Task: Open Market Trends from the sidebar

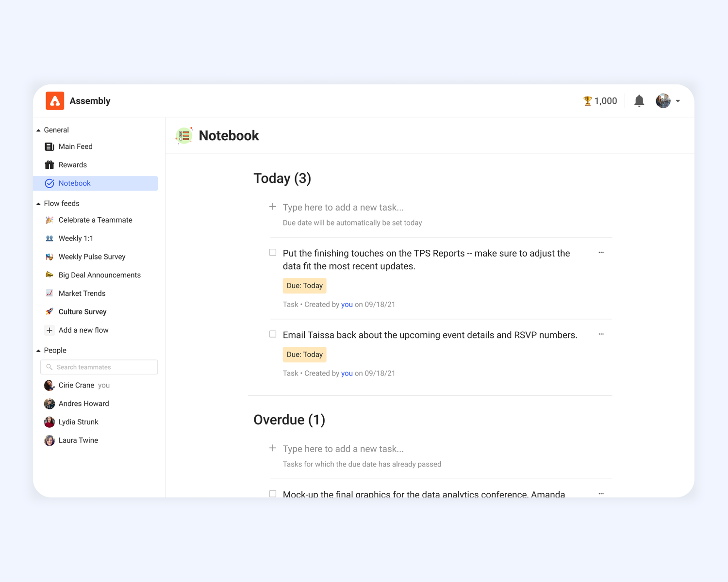Action: [x=82, y=293]
